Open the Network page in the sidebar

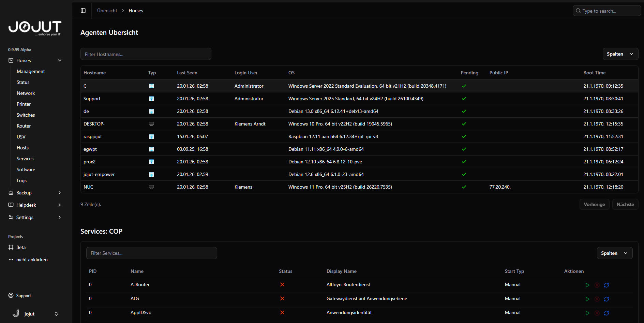click(26, 93)
